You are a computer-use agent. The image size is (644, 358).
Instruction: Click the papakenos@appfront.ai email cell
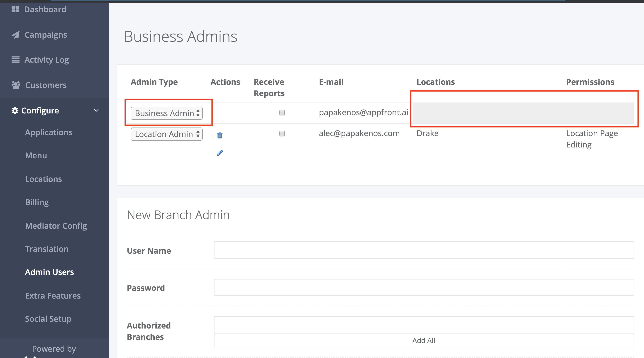363,113
